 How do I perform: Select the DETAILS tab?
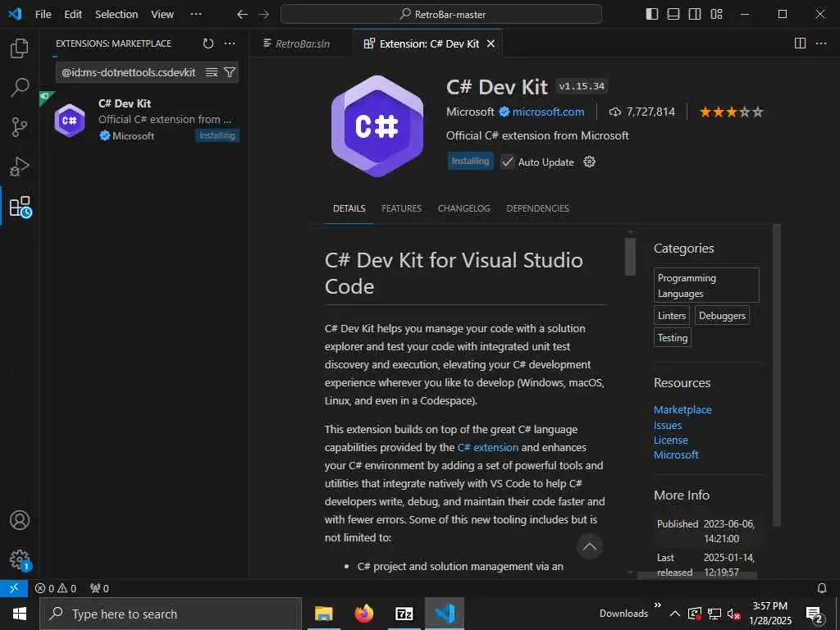(x=349, y=208)
